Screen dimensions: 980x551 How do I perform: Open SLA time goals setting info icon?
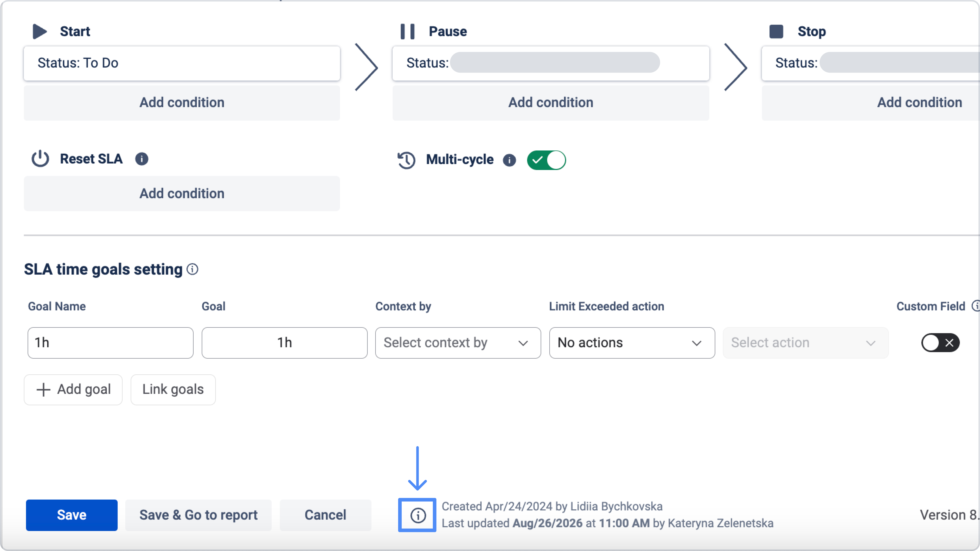[x=193, y=269]
